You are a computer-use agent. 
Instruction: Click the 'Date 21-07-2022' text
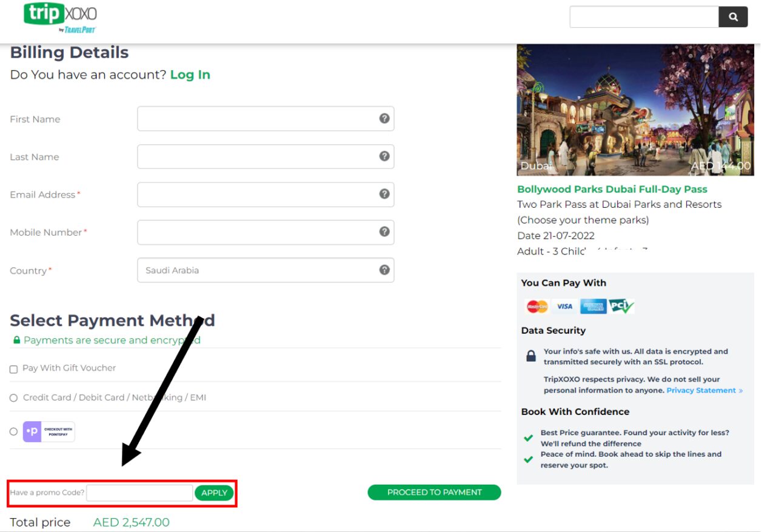click(x=556, y=236)
